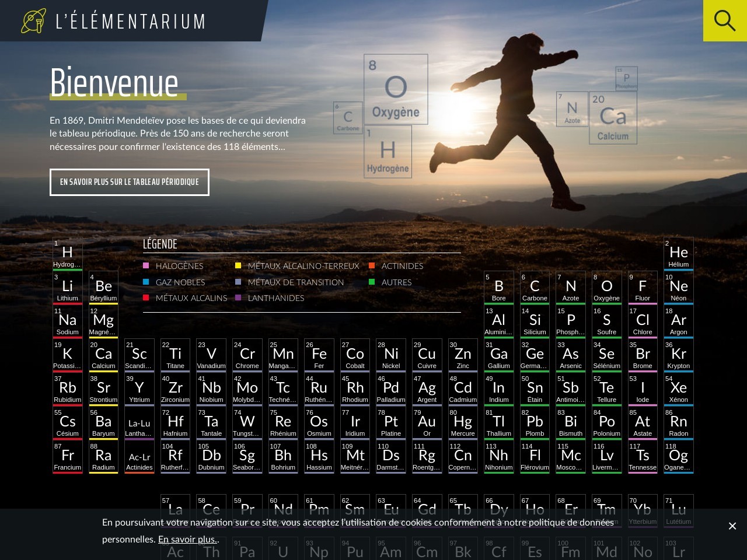The height and width of the screenshot is (560, 747).
Task: Open the Bore (B) element tile
Action: click(499, 288)
